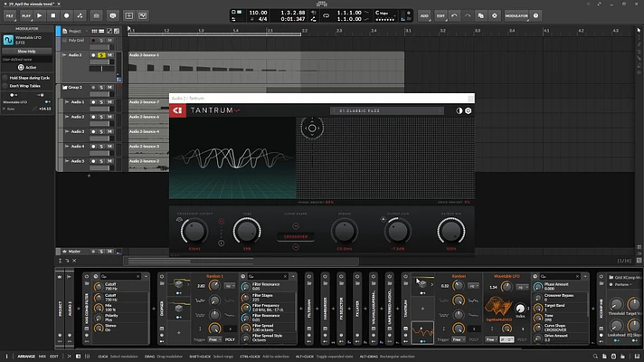The height and width of the screenshot is (362, 644).
Task: Mute the Group 3 track
Action: (109, 88)
